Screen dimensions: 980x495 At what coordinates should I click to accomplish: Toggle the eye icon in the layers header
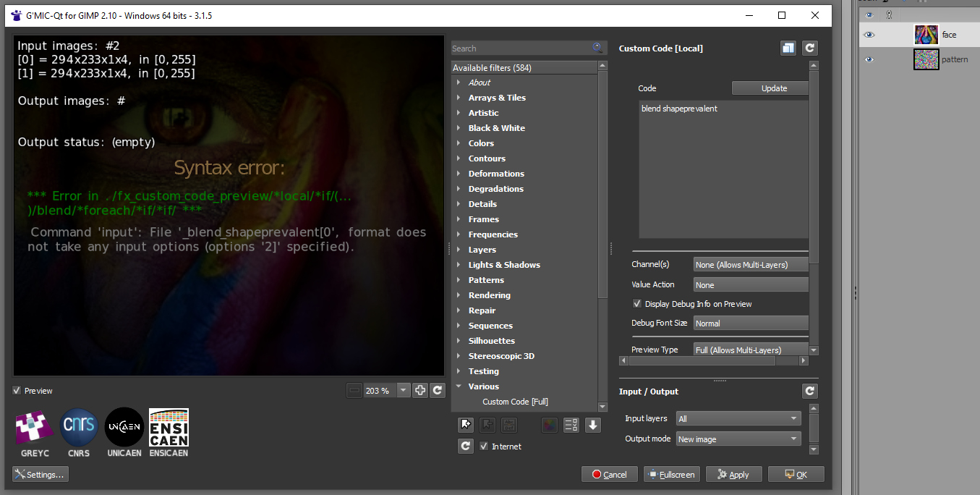869,14
